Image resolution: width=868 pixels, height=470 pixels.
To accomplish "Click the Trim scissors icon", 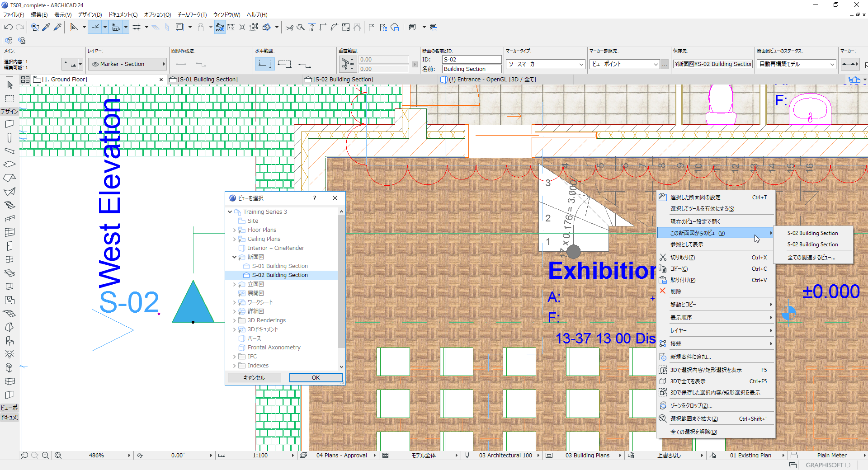I will (289, 28).
